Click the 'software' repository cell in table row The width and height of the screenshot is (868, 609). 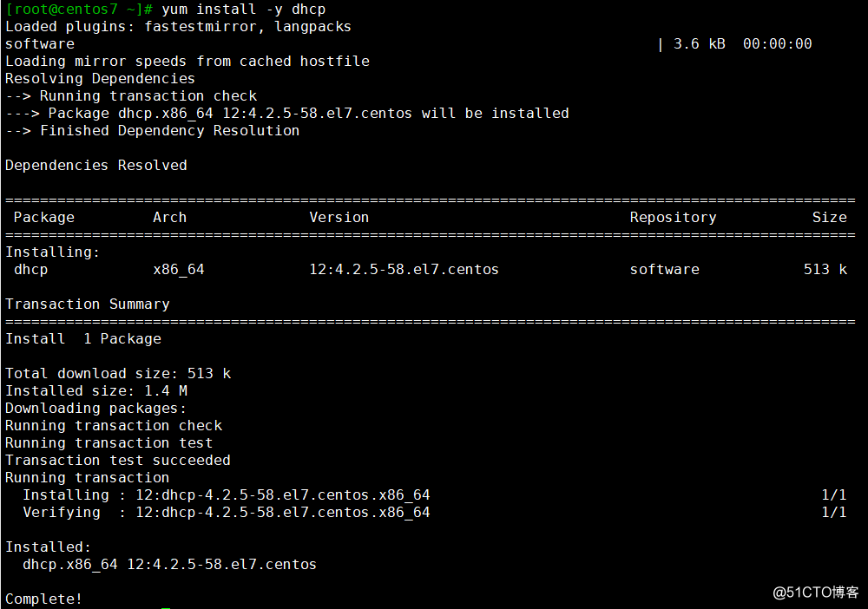coord(665,270)
